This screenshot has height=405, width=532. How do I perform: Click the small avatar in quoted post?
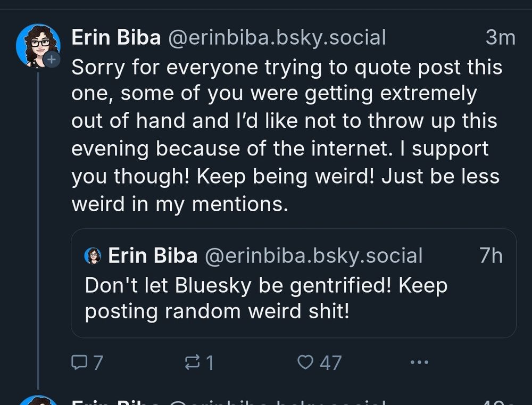coord(93,256)
